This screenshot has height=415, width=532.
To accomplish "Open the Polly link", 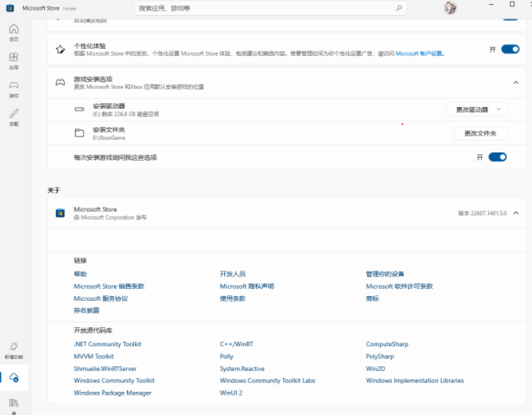I will click(227, 357).
